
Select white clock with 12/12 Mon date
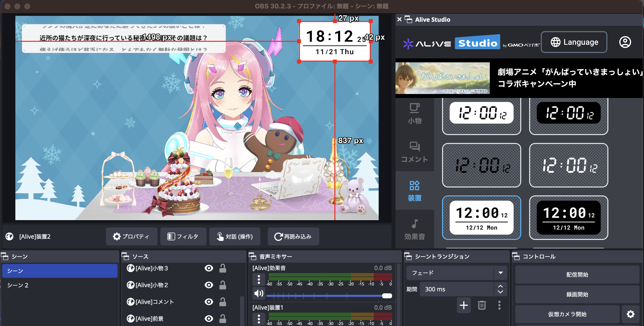point(481,218)
